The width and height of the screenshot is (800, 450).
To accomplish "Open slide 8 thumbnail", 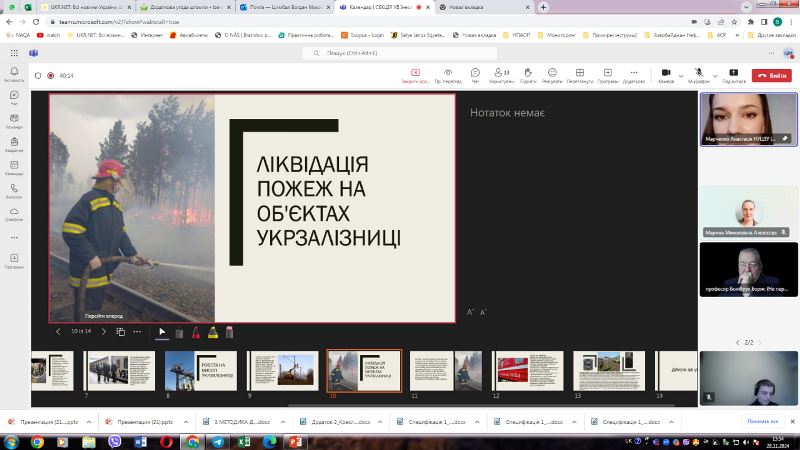I will [x=201, y=371].
